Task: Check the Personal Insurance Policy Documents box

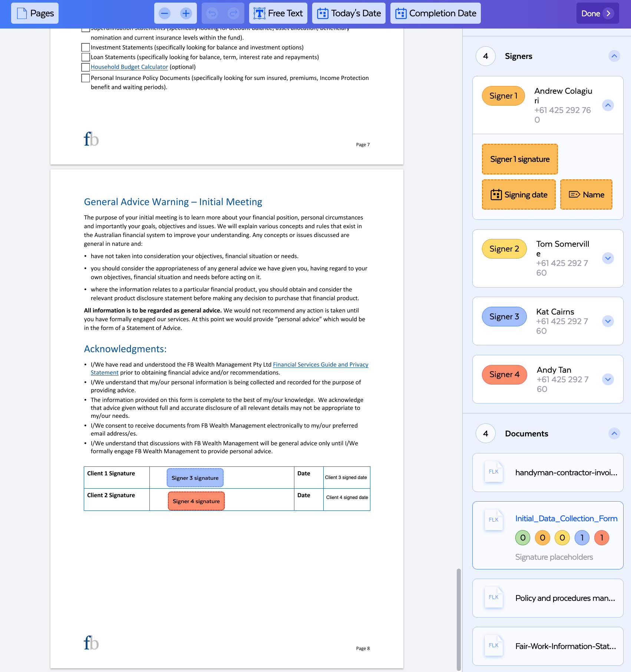Action: pyautogui.click(x=85, y=78)
